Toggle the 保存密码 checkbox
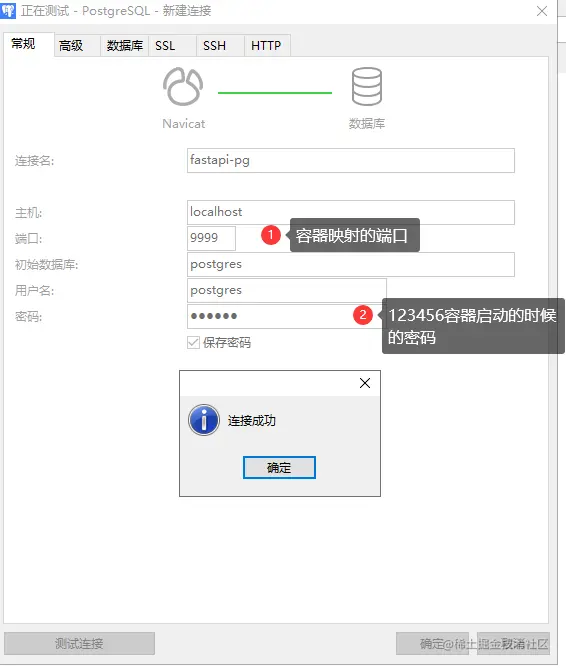This screenshot has width=566, height=668. tap(193, 343)
